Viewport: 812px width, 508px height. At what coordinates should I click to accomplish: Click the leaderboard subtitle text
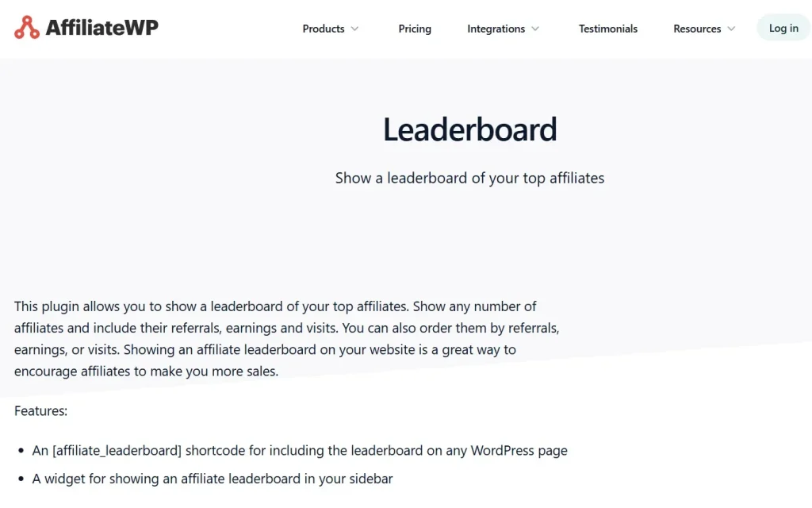[469, 178]
